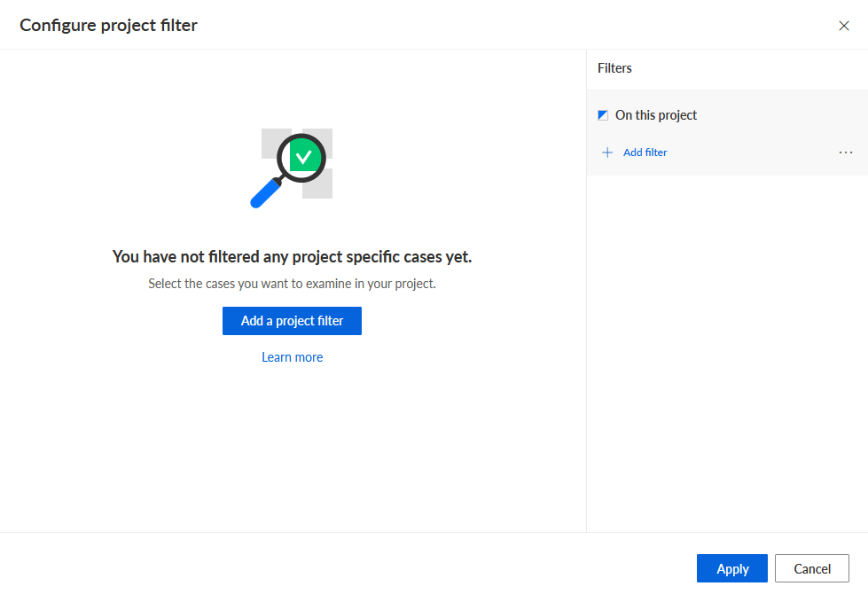868x594 pixels.
Task: Click the On this project filter icon
Action: pos(603,115)
